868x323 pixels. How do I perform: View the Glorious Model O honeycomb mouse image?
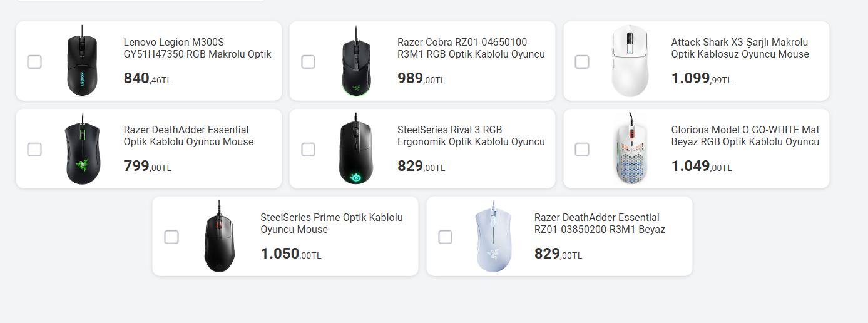(x=630, y=149)
